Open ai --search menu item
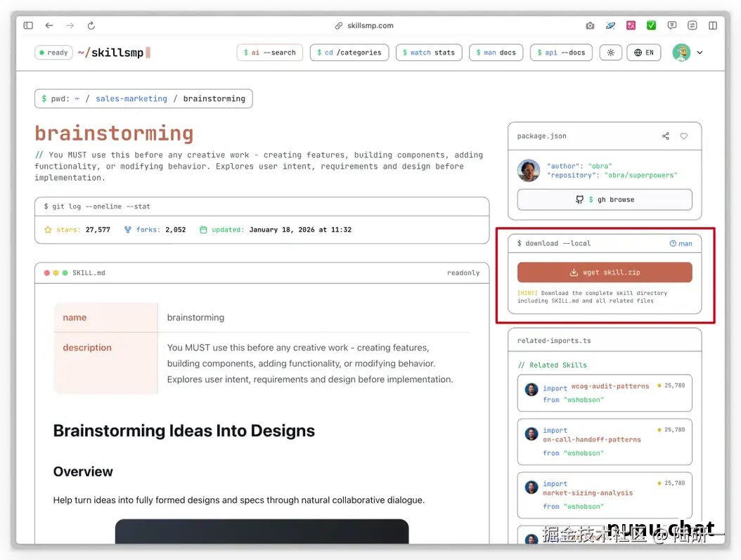The image size is (741, 560). [x=270, y=53]
